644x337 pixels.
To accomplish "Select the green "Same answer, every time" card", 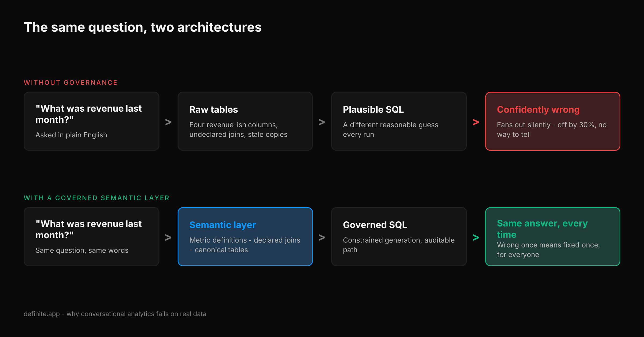I will 553,237.
